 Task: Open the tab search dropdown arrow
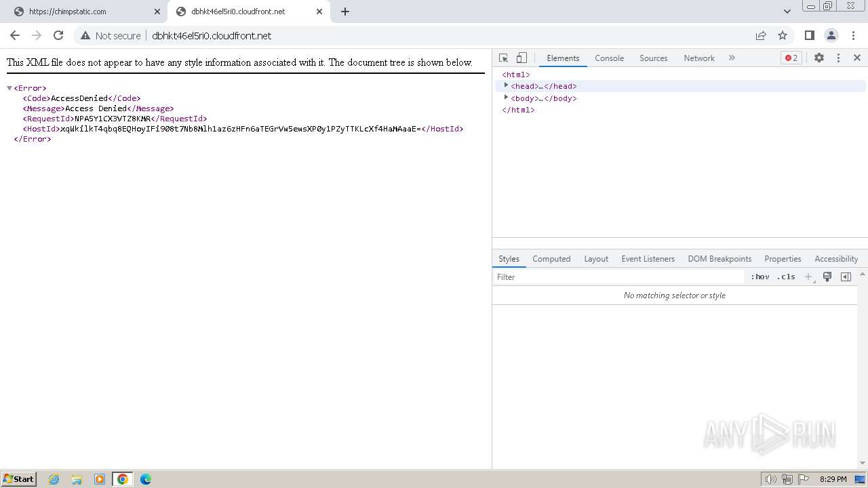pyautogui.click(x=787, y=11)
